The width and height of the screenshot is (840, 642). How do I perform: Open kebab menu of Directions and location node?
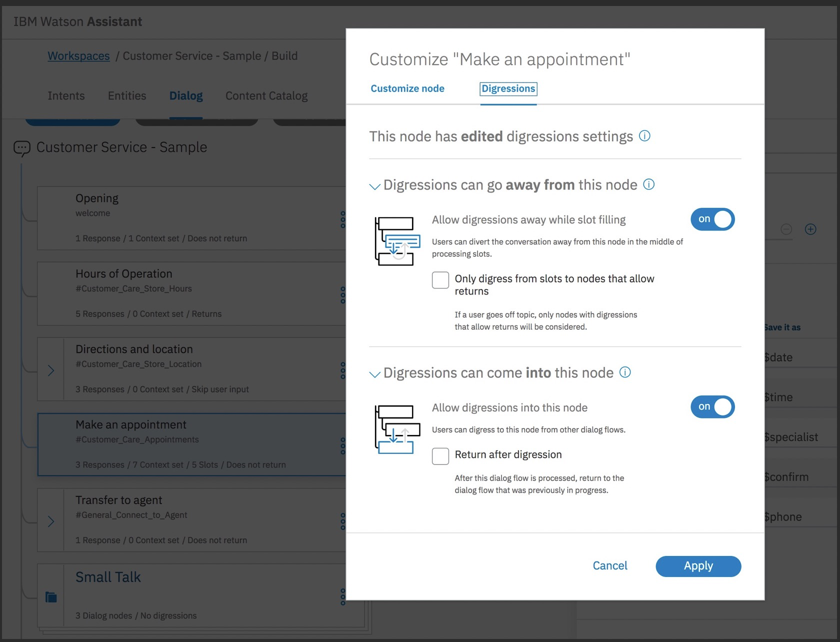pos(342,370)
